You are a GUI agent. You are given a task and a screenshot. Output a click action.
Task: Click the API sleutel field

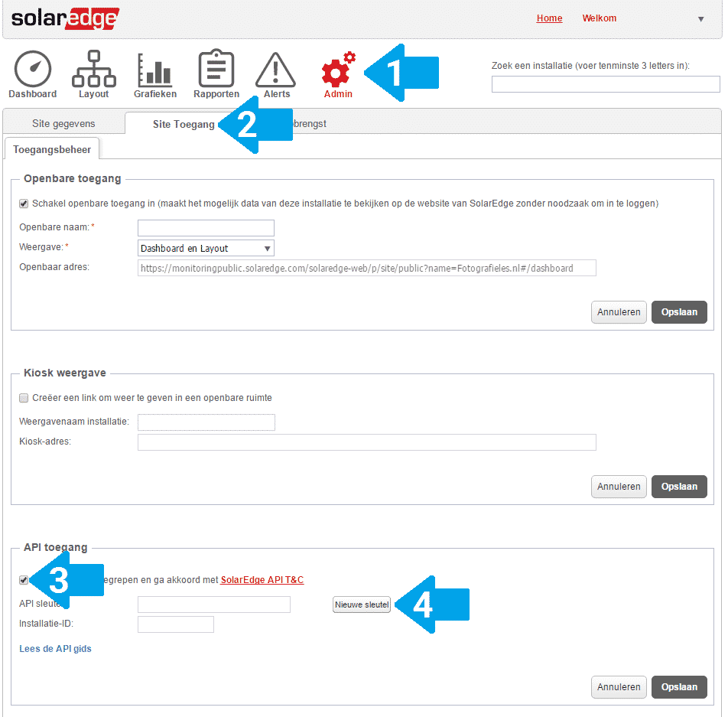point(214,605)
